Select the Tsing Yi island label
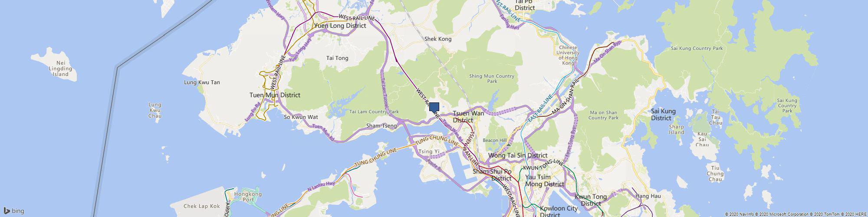 tap(429, 151)
